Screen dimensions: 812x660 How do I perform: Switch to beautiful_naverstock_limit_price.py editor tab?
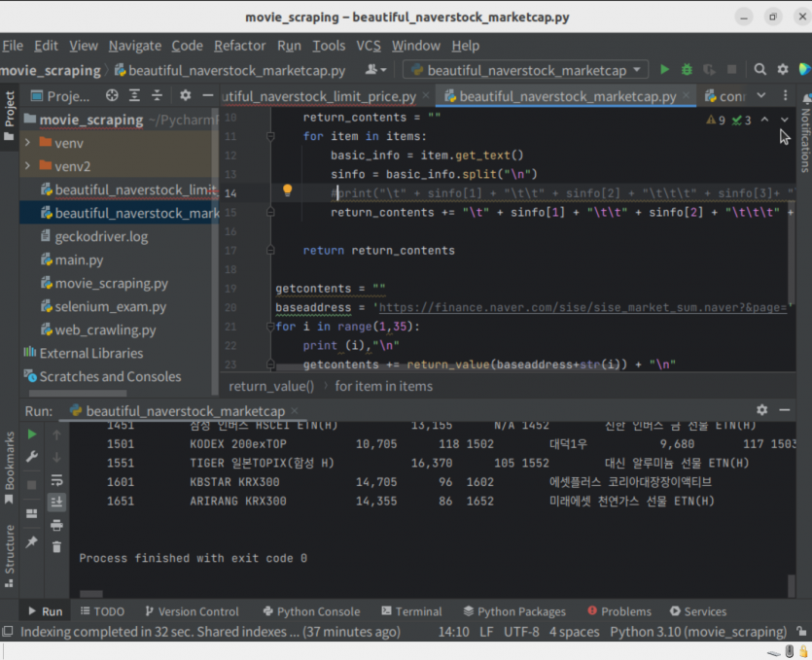pos(320,97)
